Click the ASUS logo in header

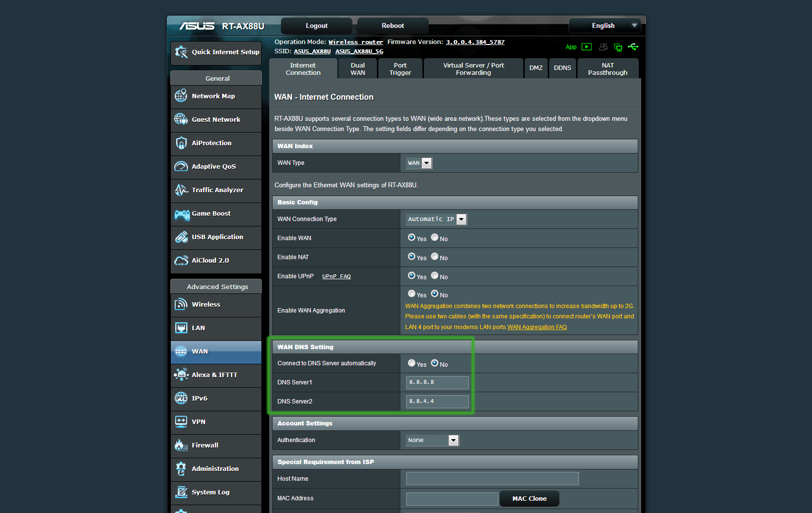click(197, 26)
